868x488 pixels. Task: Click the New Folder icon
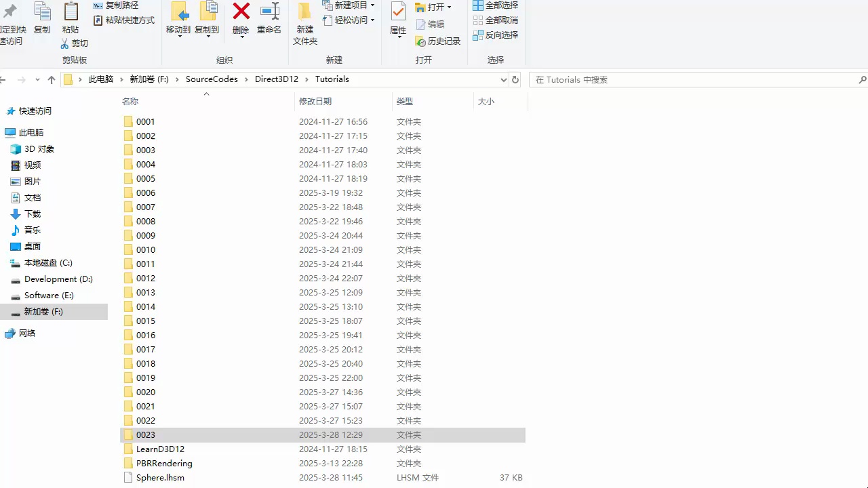[305, 12]
